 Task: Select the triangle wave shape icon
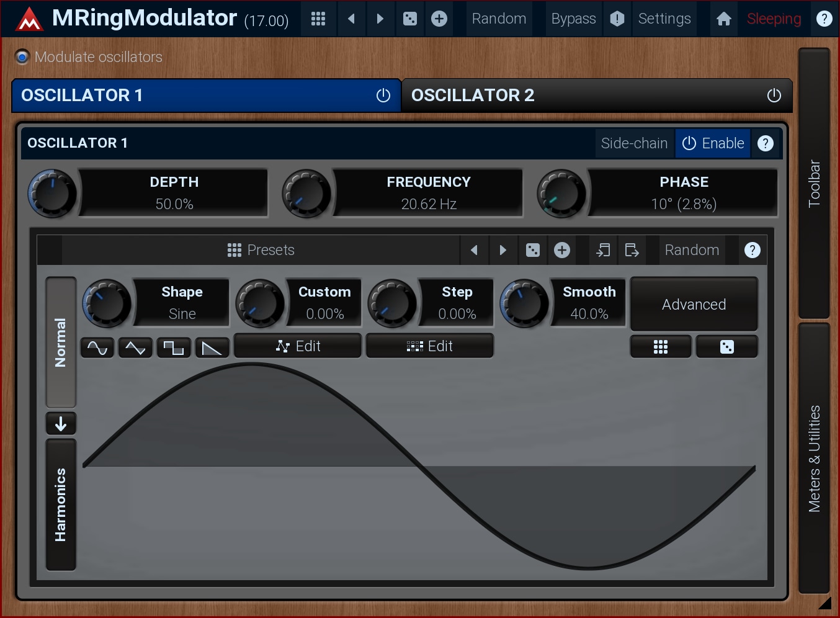click(x=135, y=348)
